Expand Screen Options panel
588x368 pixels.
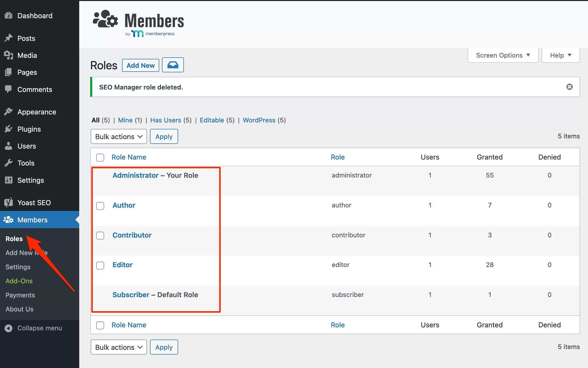503,55
